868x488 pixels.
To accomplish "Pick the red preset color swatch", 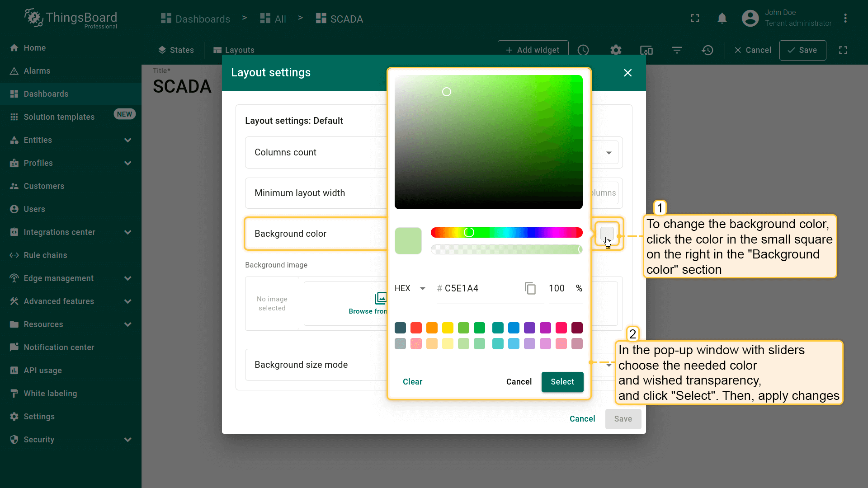I will 416,328.
